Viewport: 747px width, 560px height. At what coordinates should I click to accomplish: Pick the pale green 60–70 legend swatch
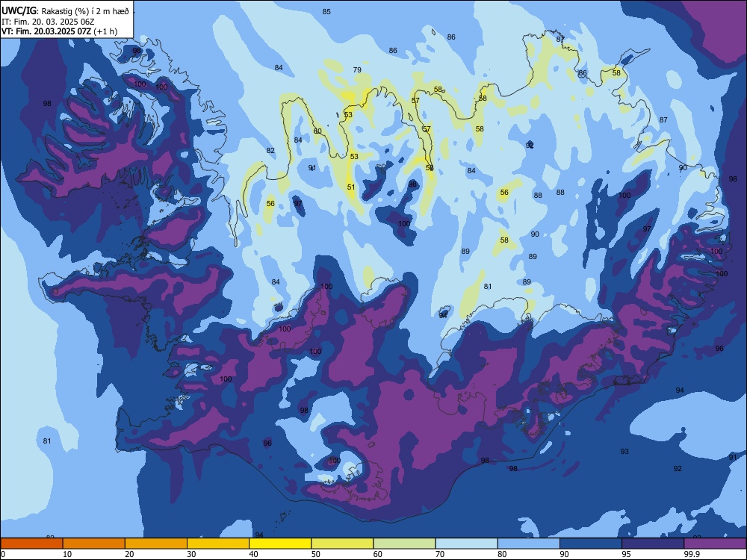click(404, 544)
